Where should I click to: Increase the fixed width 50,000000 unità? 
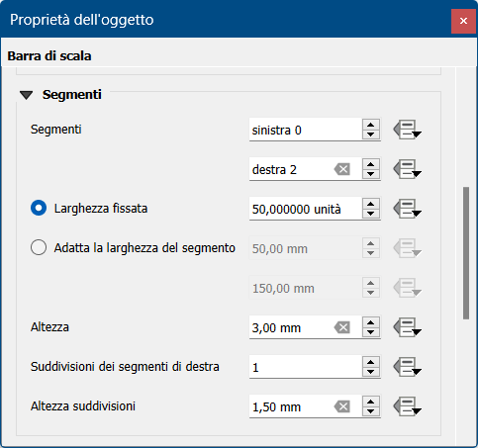click(x=371, y=204)
